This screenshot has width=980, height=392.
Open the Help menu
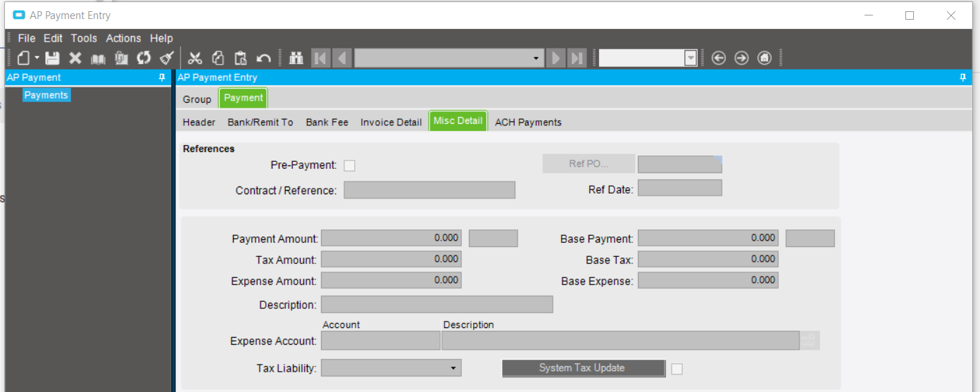161,38
